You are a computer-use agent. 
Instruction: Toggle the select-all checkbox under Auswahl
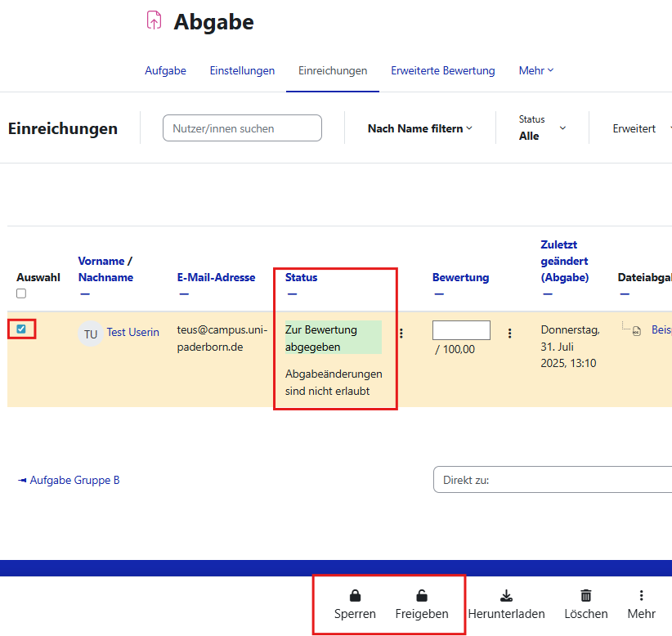tap(21, 294)
